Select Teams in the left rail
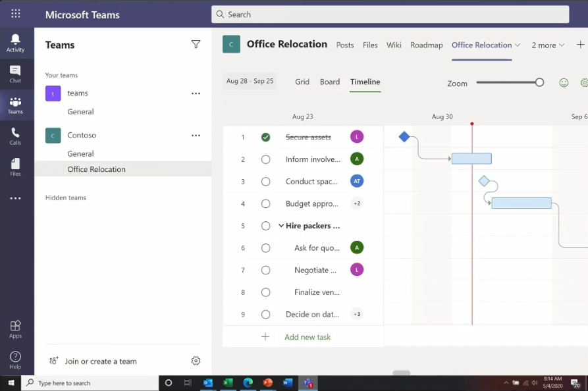This screenshot has width=588, height=391. pos(15,105)
